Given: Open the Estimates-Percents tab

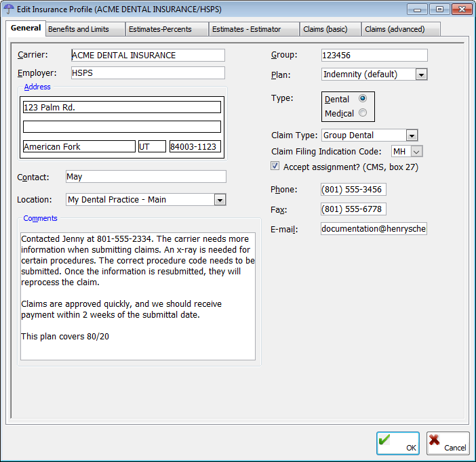Looking at the screenshot, I should point(168,29).
